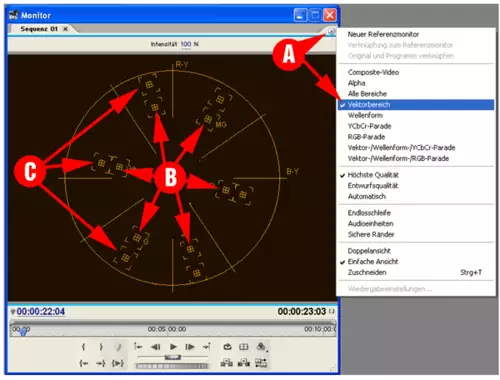Open the Output mode icon dropdown
This screenshot has width=500, height=380.
[x=261, y=347]
